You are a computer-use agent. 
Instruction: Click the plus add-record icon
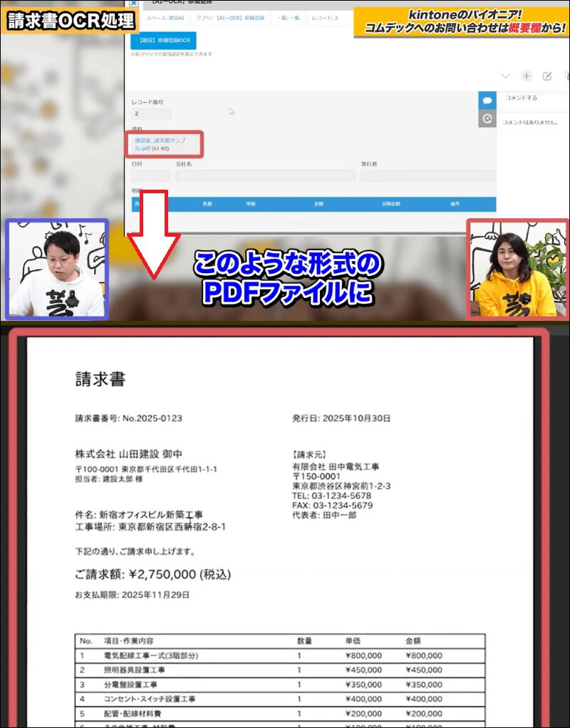point(527,76)
